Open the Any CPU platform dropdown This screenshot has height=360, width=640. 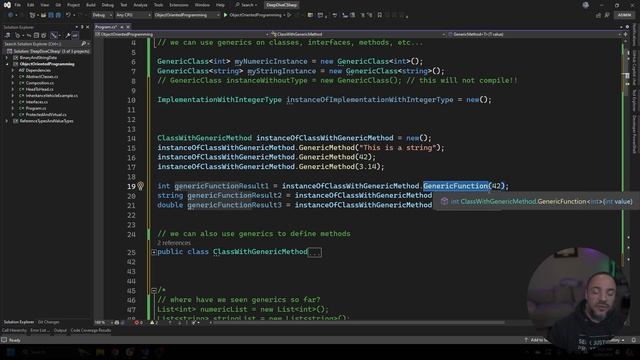[133, 15]
